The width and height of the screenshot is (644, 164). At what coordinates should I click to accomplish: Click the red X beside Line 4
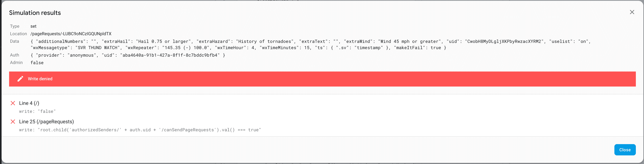point(13,103)
